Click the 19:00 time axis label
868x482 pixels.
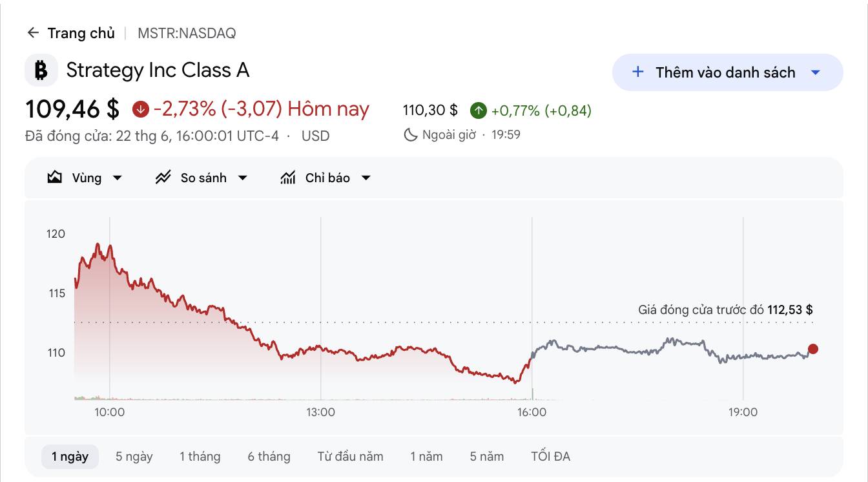point(743,412)
